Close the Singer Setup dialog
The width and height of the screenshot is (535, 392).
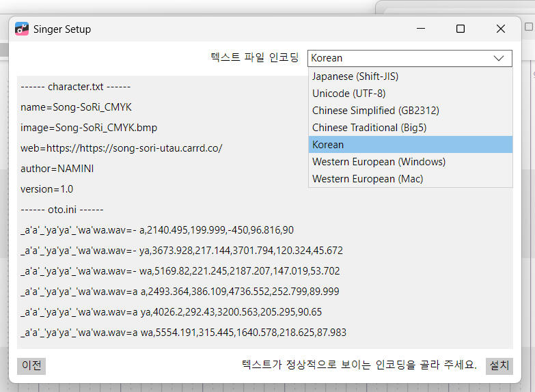(501, 29)
